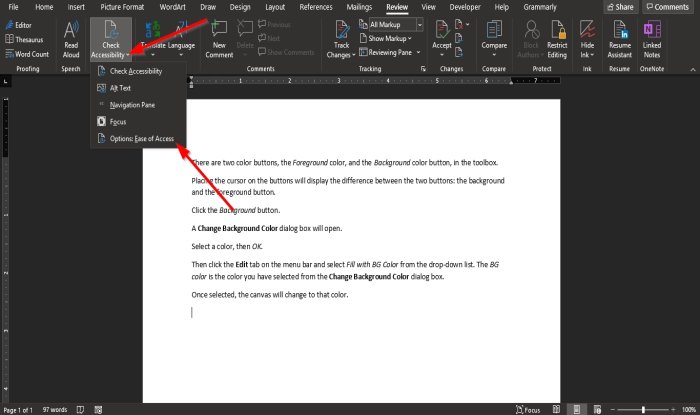
Task: Click the Compare documents icon
Action: [494, 29]
